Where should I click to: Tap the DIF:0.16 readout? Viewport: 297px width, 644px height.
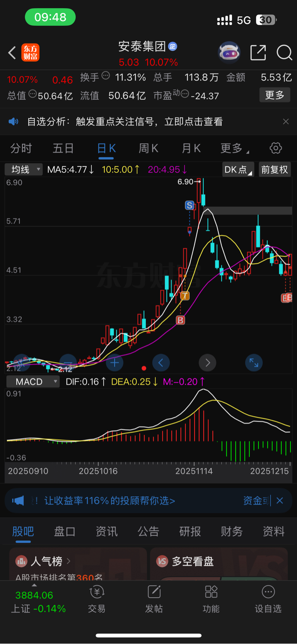(86, 382)
